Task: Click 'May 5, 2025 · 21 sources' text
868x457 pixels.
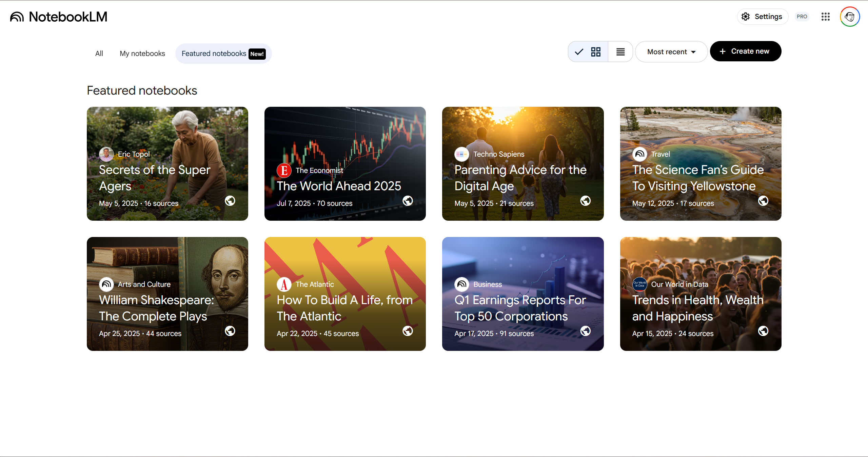Action: tap(494, 203)
